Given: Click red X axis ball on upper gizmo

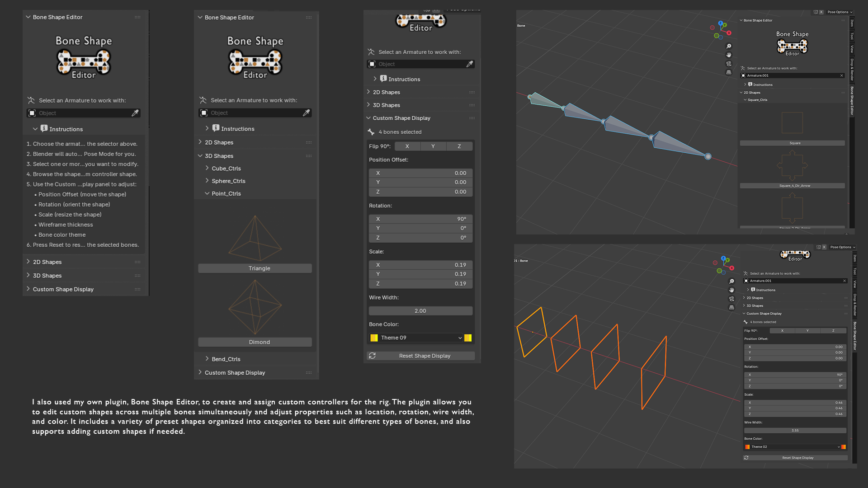Looking at the screenshot, I should click(x=729, y=33).
